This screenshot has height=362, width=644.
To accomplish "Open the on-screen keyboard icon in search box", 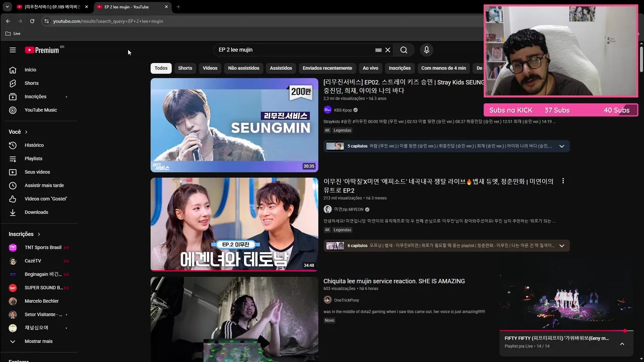I will 378,50.
